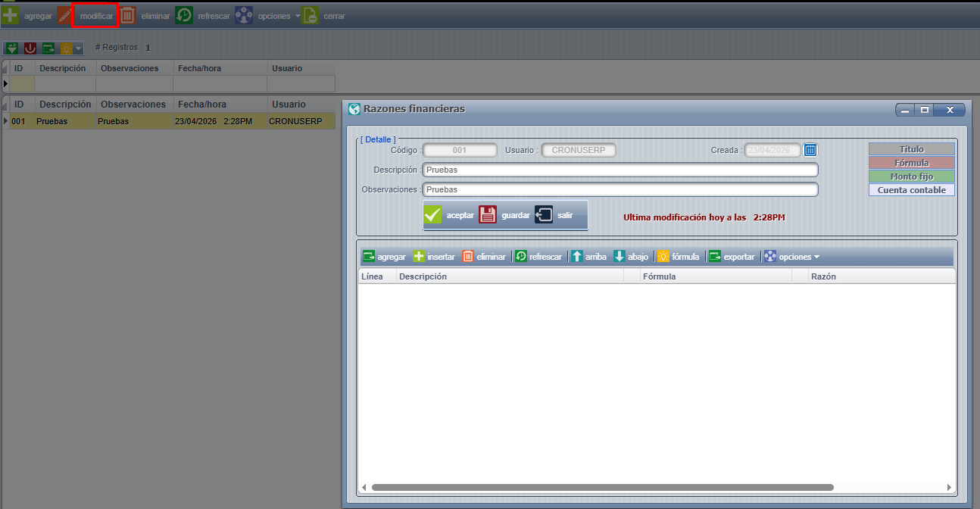Click the scrollbar left arrow in lines grid

(364, 487)
